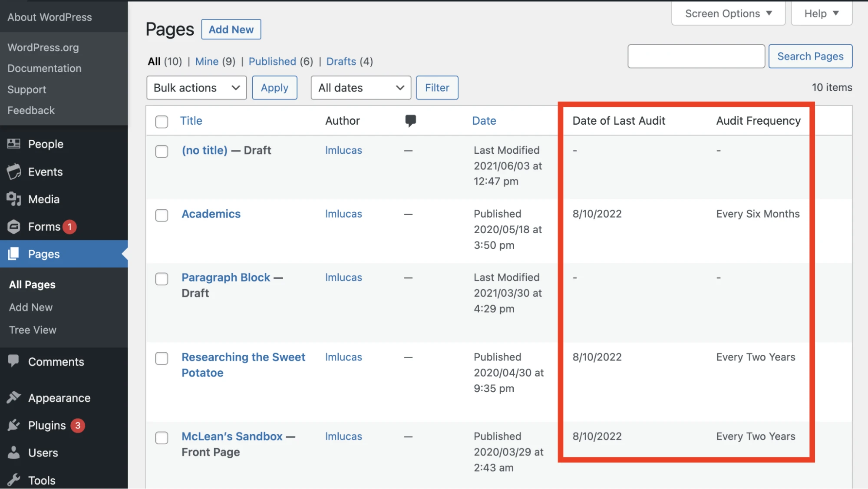The width and height of the screenshot is (868, 489).
Task: Click the Forms icon with notification badge
Action: 14,226
